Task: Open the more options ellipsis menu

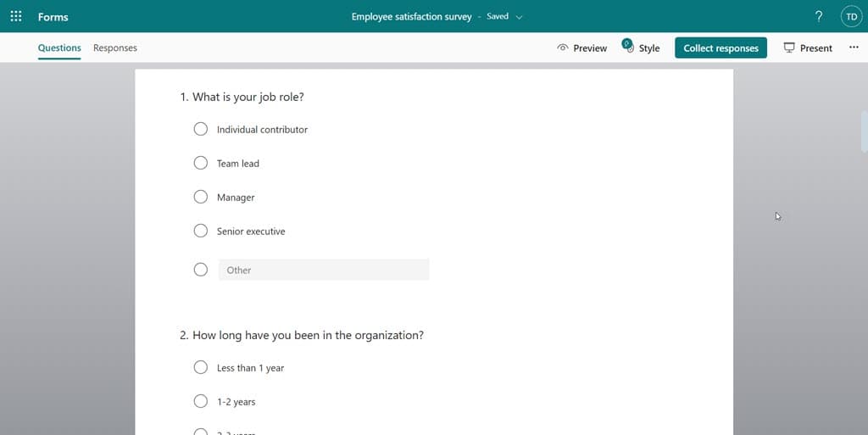Action: pyautogui.click(x=854, y=47)
